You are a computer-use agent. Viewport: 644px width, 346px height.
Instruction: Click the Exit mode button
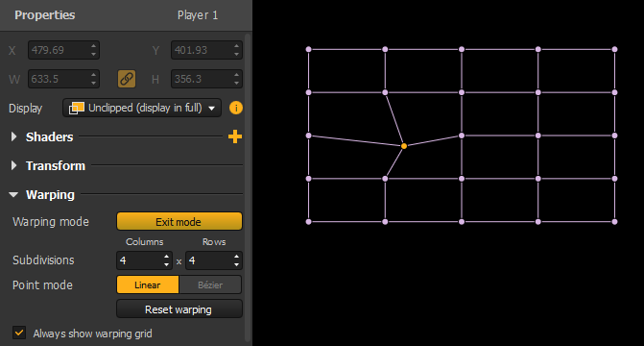(179, 221)
